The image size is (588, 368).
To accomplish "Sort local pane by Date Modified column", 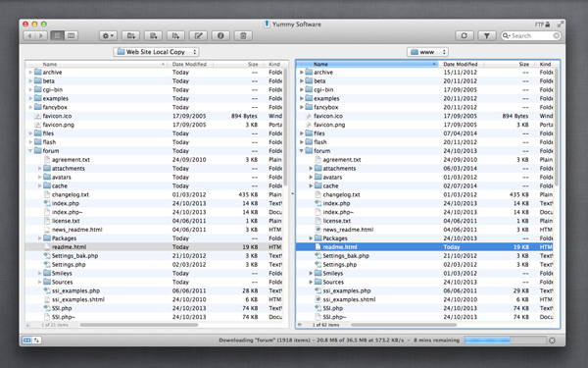I will point(190,64).
